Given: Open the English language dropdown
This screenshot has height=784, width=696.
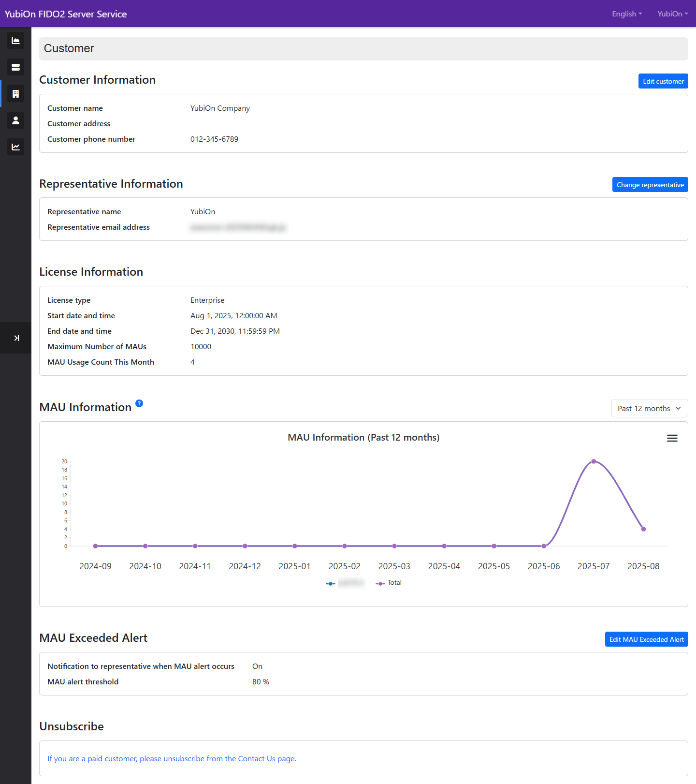Looking at the screenshot, I should (627, 14).
